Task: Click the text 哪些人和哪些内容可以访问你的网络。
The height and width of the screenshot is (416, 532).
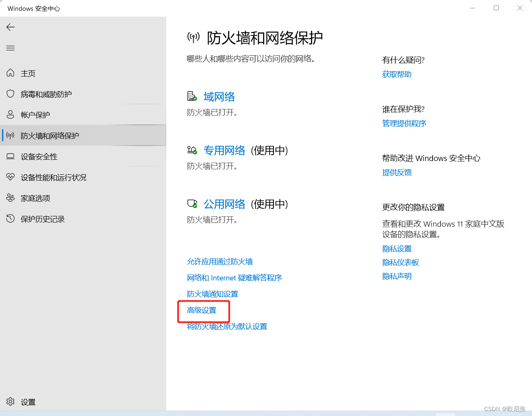Action: click(252, 59)
